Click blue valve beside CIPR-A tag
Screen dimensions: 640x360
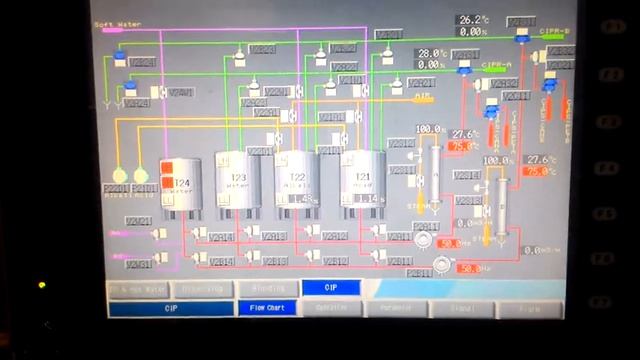coord(464,67)
